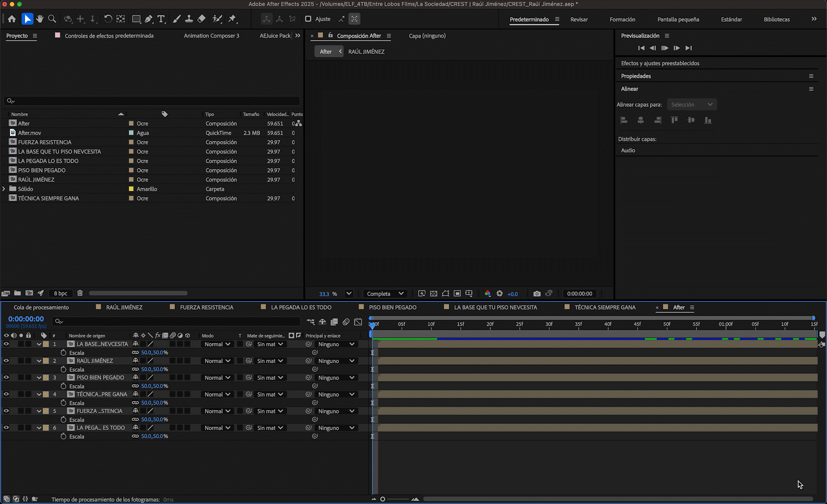Screen dimensions: 827x504
Task: Enable the Ajuste snapping checkbox
Action: (308, 19)
